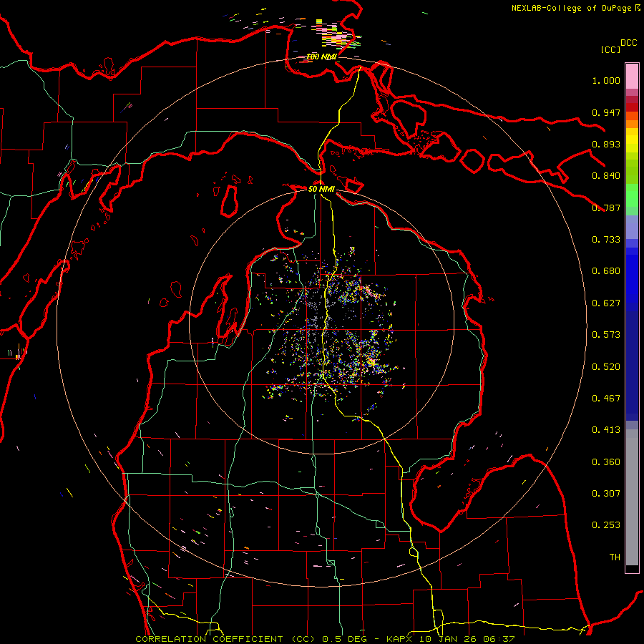Pick the dark navy segment of the color bar

[x=632, y=366]
